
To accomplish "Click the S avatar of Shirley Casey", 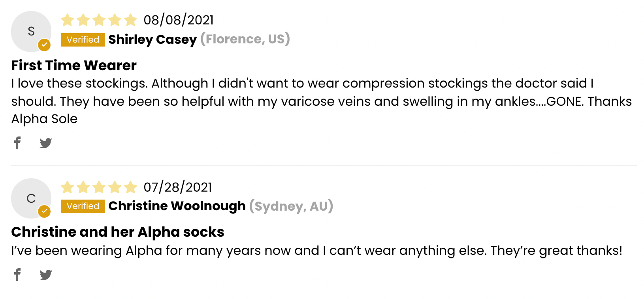I will [31, 31].
